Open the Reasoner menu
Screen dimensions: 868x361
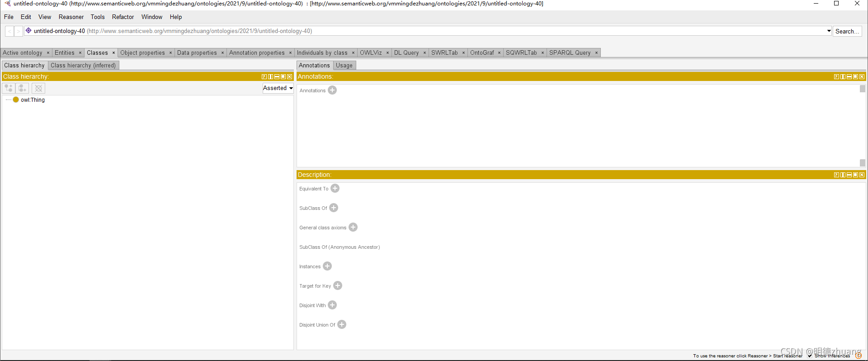[71, 17]
